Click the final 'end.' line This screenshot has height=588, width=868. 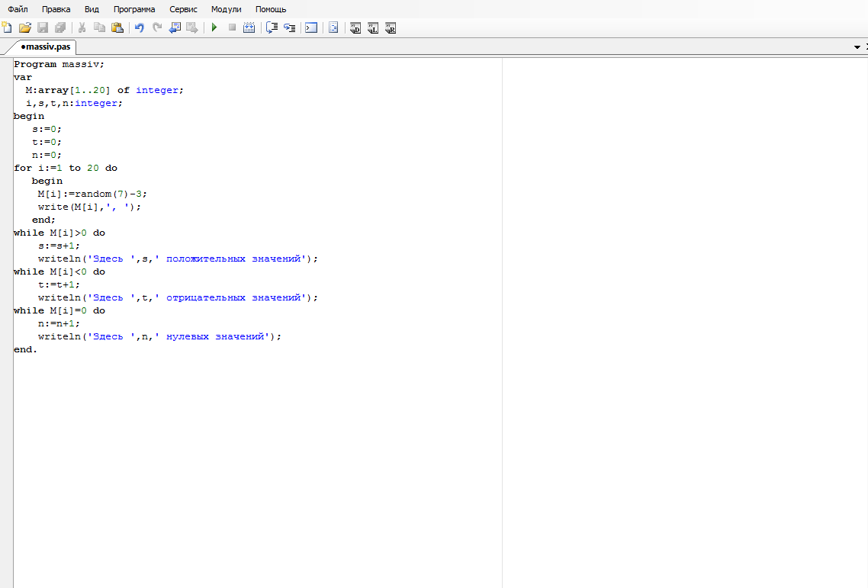25,350
